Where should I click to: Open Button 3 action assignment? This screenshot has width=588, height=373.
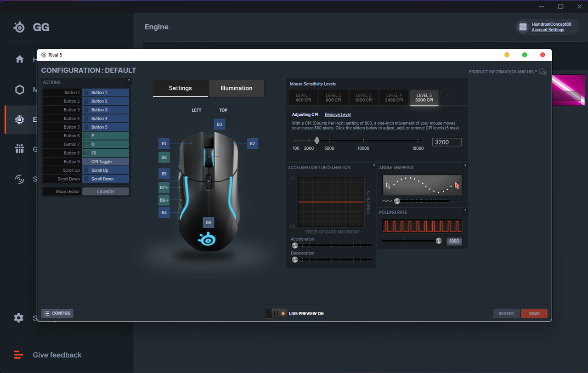106,110
